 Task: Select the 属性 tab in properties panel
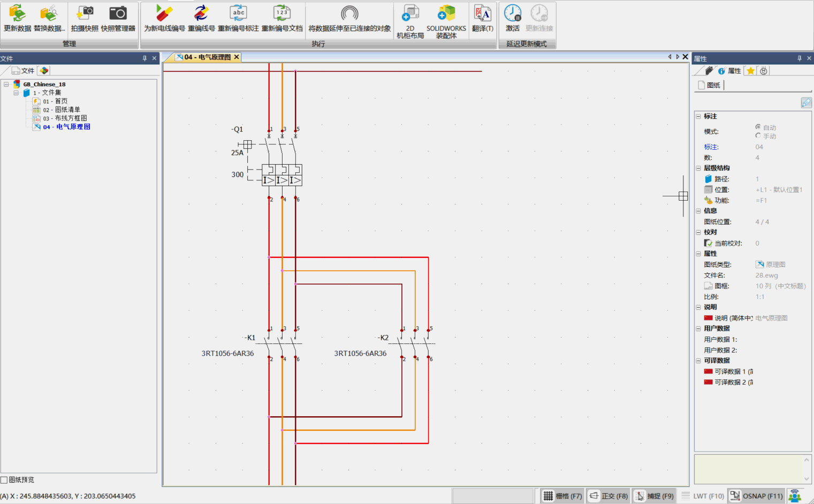[729, 71]
